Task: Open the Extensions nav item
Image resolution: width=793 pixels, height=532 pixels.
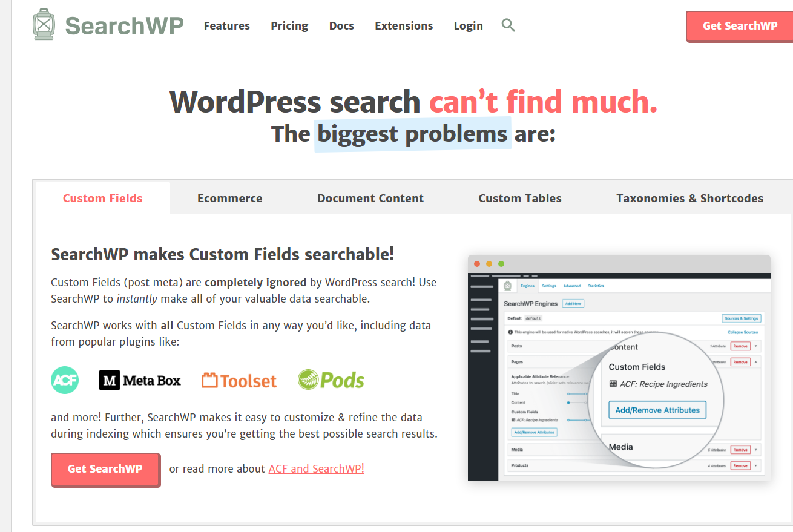Action: [404, 25]
